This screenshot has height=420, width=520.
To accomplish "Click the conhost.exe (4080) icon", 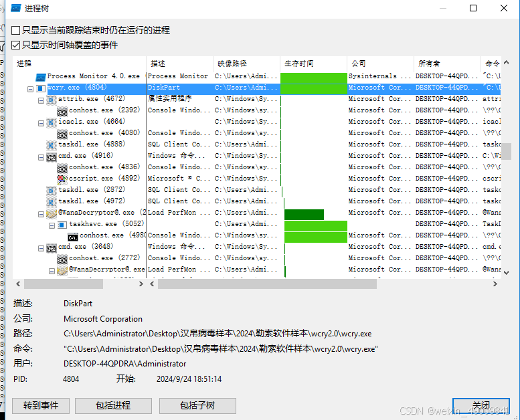I will click(62, 134).
